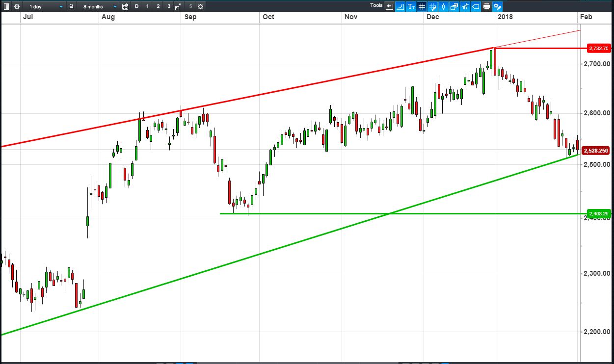Save layout to slot 4
Viewport: 614px width, 364px height.
point(178,6)
